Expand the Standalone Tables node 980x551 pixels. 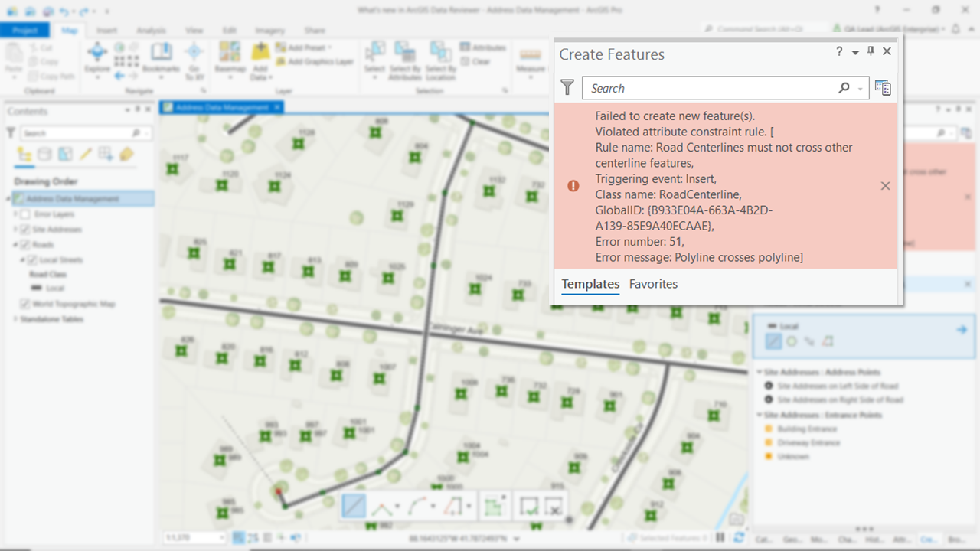pyautogui.click(x=15, y=319)
